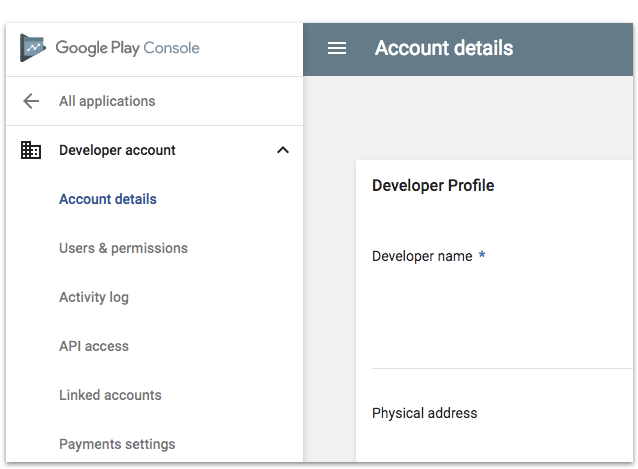Click the back arrow beside All applications

pyautogui.click(x=31, y=101)
